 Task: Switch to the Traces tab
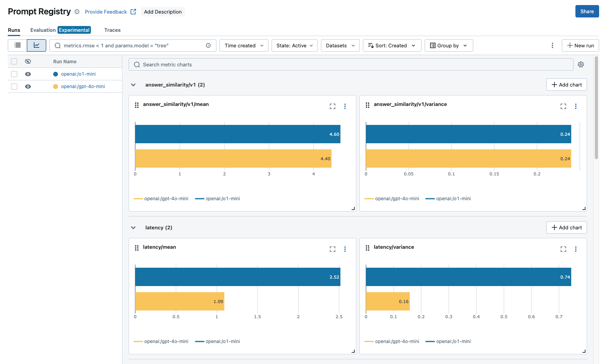(112, 30)
